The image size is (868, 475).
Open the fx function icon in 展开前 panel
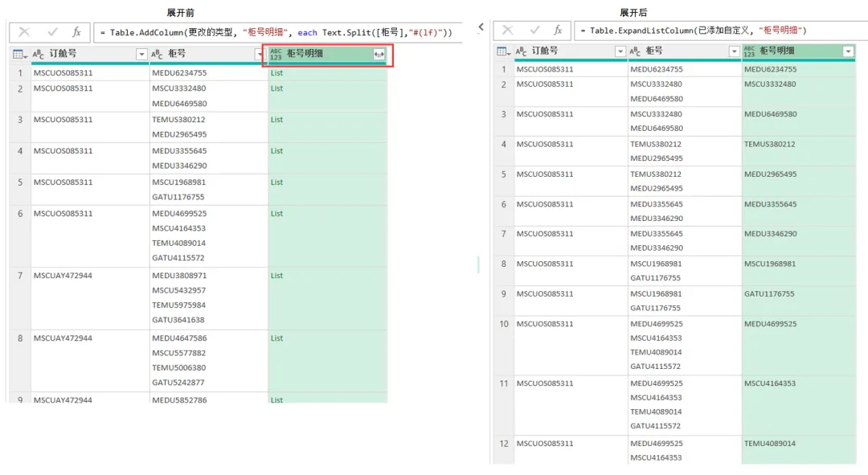point(76,32)
